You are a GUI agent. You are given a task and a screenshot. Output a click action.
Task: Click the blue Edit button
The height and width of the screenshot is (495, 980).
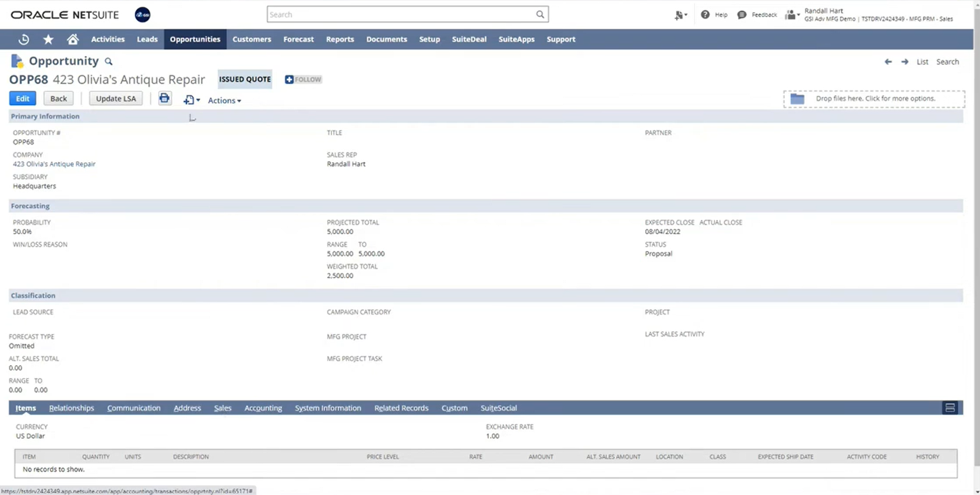pyautogui.click(x=22, y=99)
